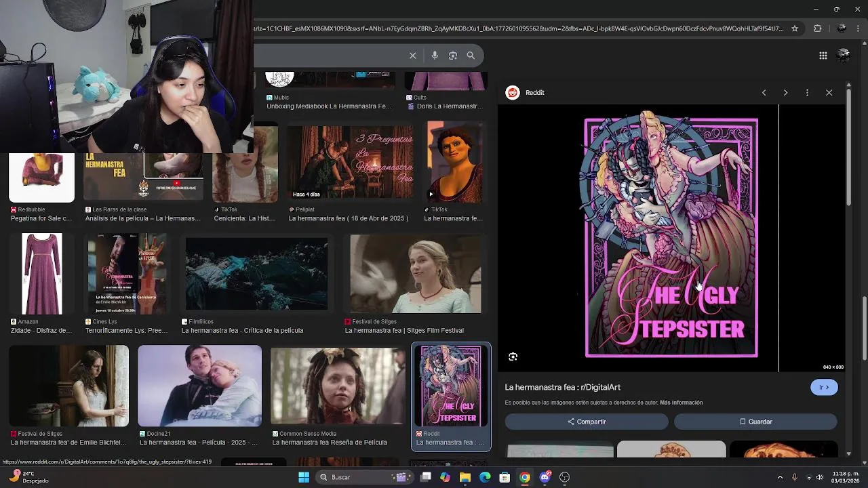868x488 pixels.
Task: Open the Chrome extensions puzzle icon
Action: pos(817,28)
